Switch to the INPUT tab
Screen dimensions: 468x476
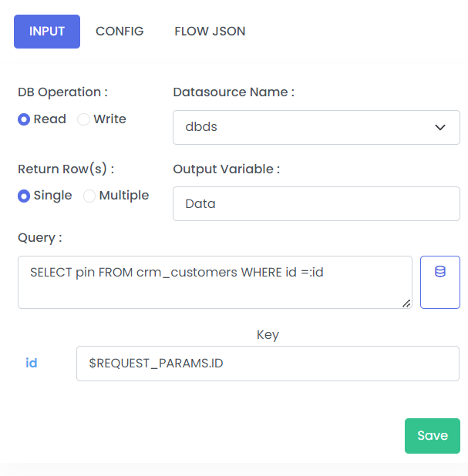[47, 32]
